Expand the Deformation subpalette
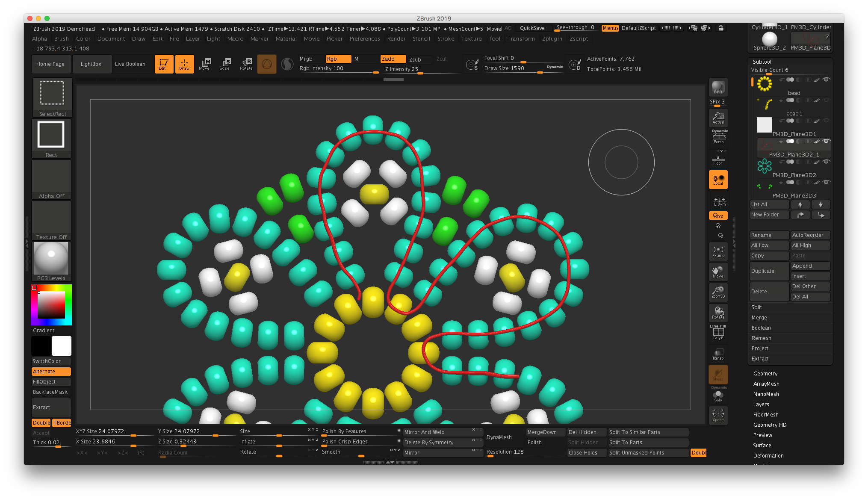This screenshot has width=868, height=499. [768, 456]
